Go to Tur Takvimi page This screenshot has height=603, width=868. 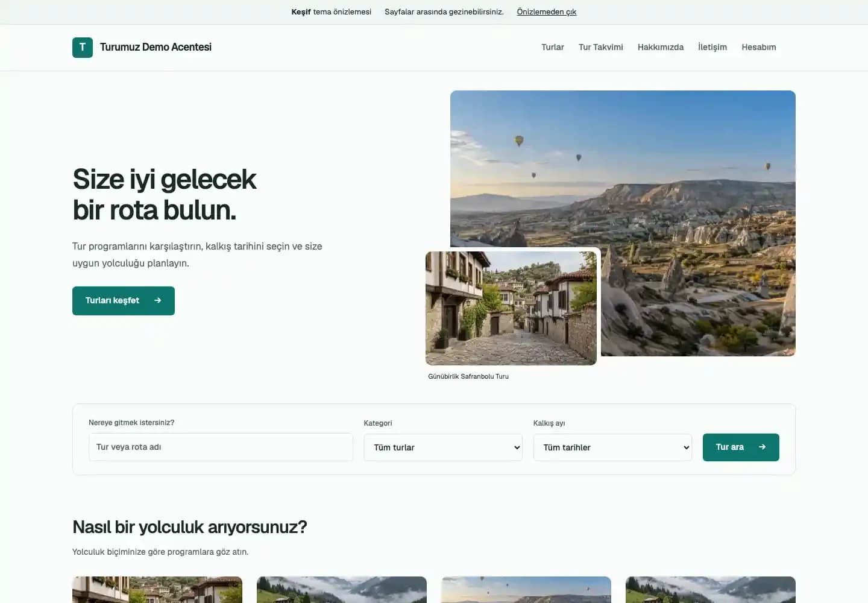tap(601, 47)
